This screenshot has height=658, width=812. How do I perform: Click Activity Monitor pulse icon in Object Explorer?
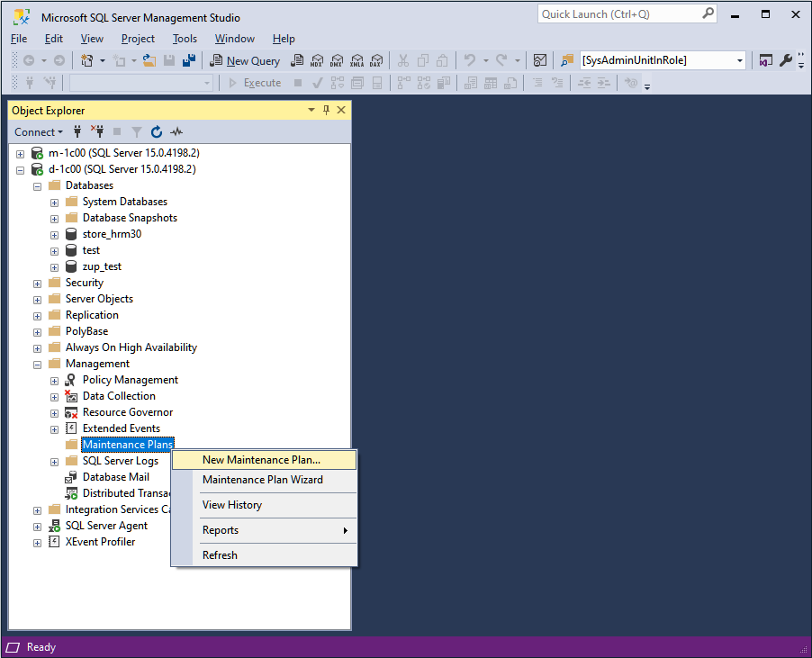(x=176, y=131)
